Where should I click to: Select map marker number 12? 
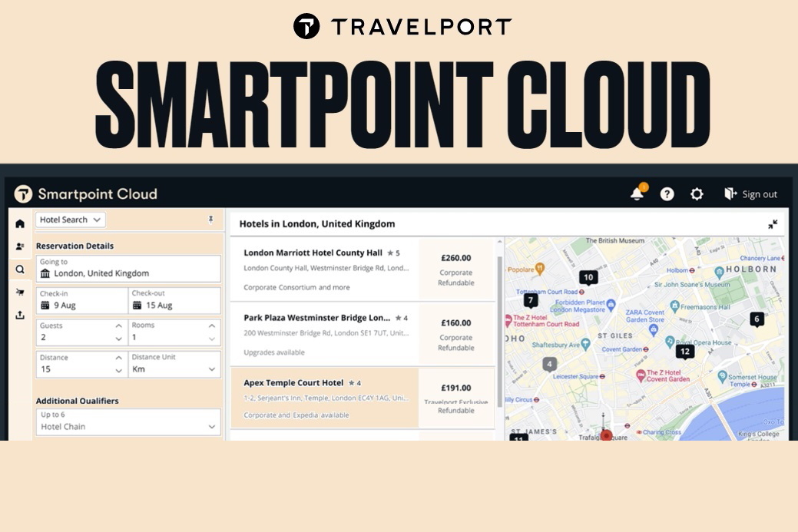click(685, 352)
